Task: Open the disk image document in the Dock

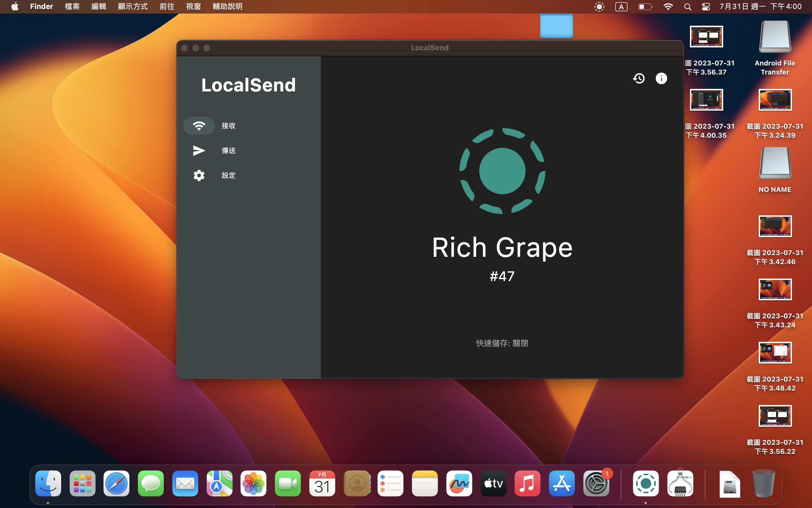Action: point(730,484)
